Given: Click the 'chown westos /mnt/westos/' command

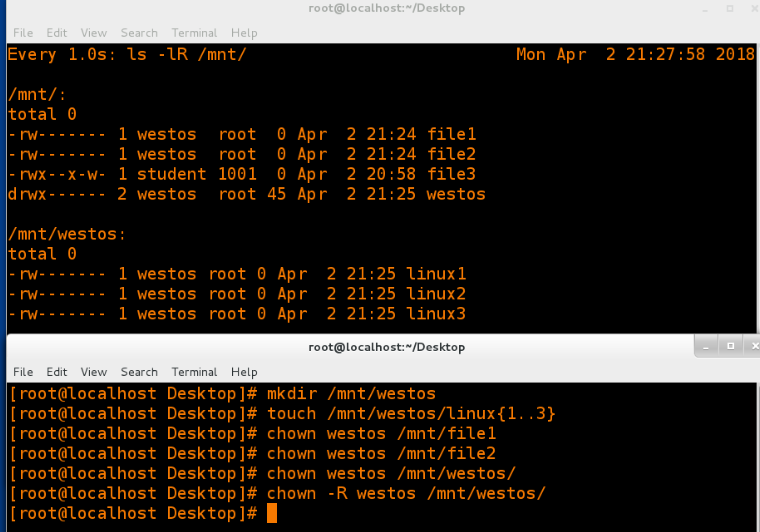Looking at the screenshot, I should (x=391, y=473).
